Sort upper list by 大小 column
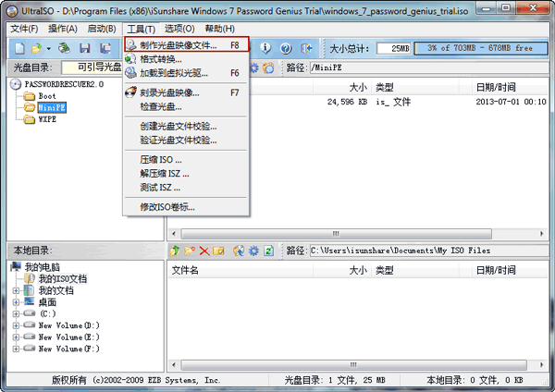555x392 pixels. (342, 87)
